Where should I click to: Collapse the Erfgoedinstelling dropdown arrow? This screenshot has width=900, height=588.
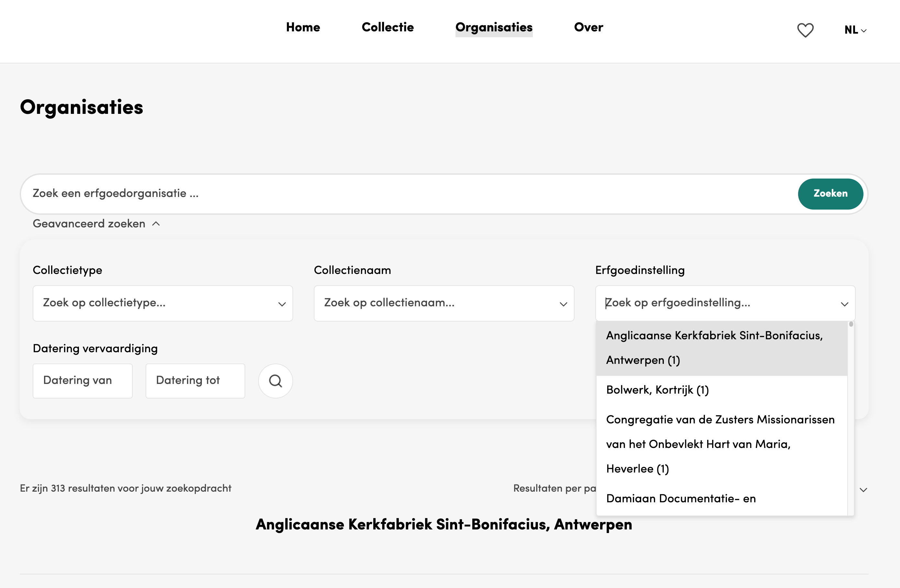point(844,304)
